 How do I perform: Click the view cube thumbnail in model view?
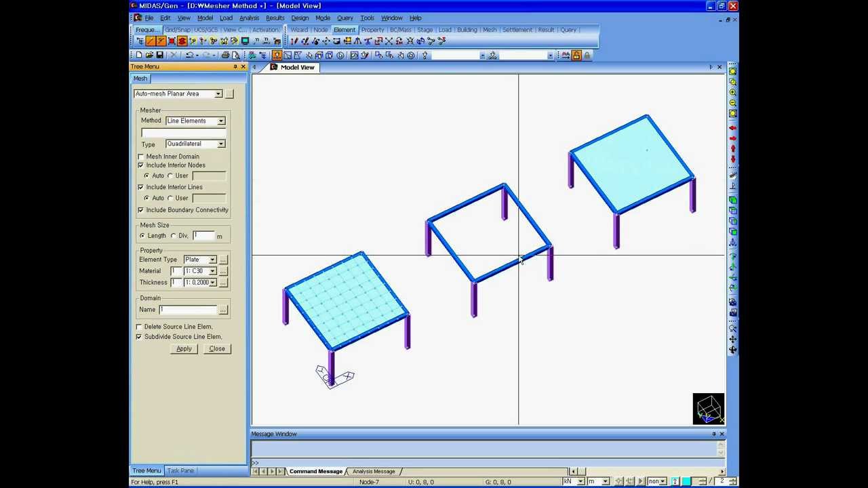(709, 409)
